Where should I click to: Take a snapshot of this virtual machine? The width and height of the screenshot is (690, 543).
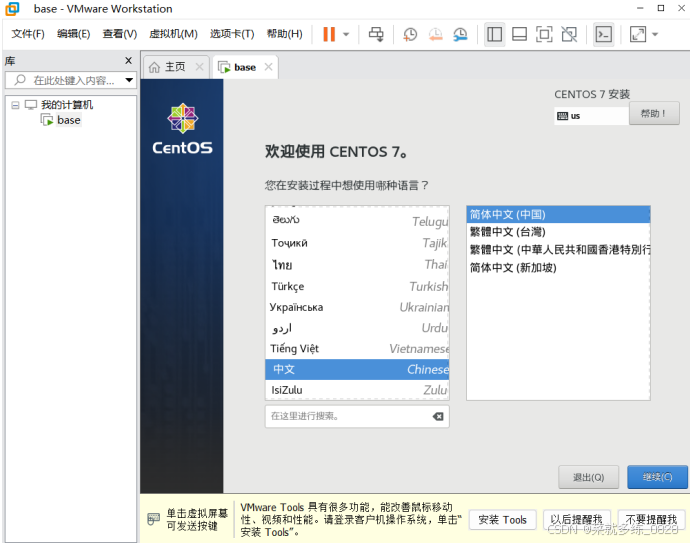tap(410, 34)
